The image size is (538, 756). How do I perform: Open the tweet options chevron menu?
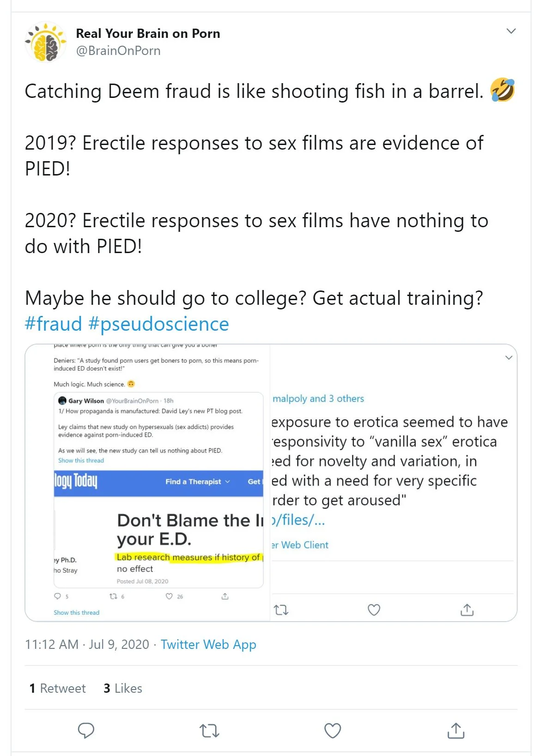point(511,31)
